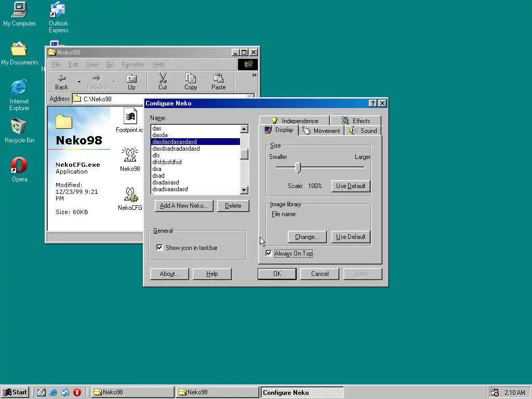Click Cancel button
532x399 pixels.
coord(320,274)
